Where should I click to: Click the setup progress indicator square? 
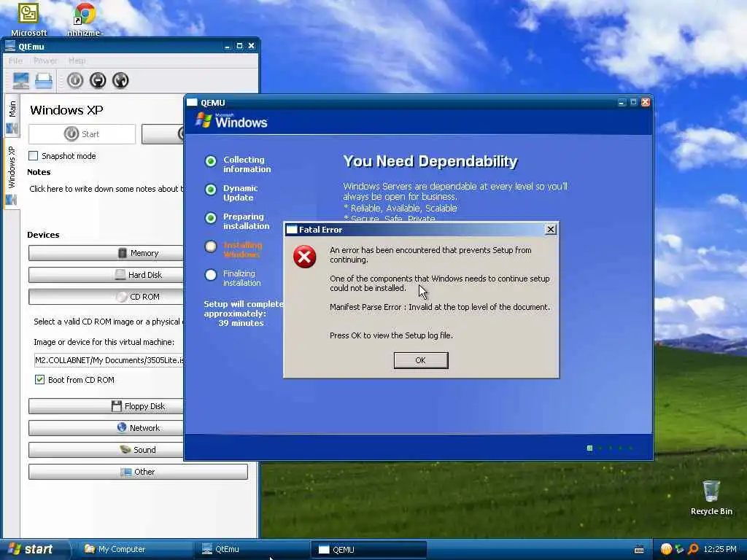point(589,448)
